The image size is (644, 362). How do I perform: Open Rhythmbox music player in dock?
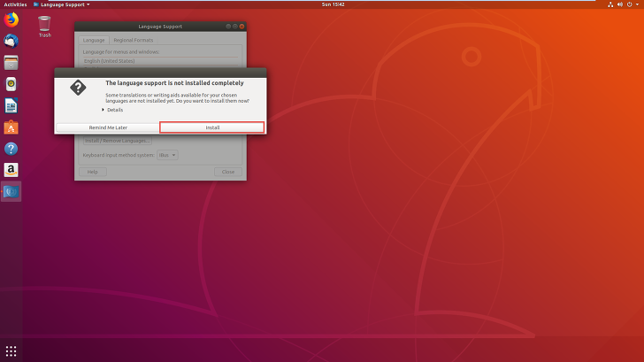click(x=11, y=84)
